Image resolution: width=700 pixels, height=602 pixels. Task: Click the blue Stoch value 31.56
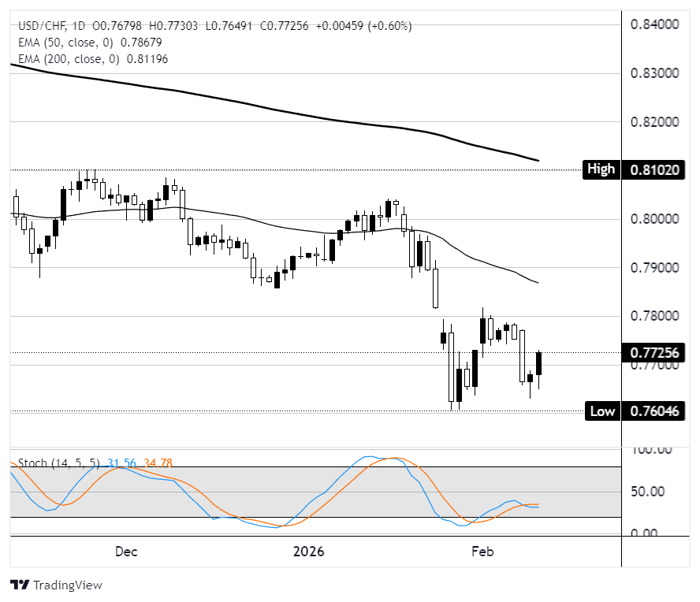(x=121, y=463)
